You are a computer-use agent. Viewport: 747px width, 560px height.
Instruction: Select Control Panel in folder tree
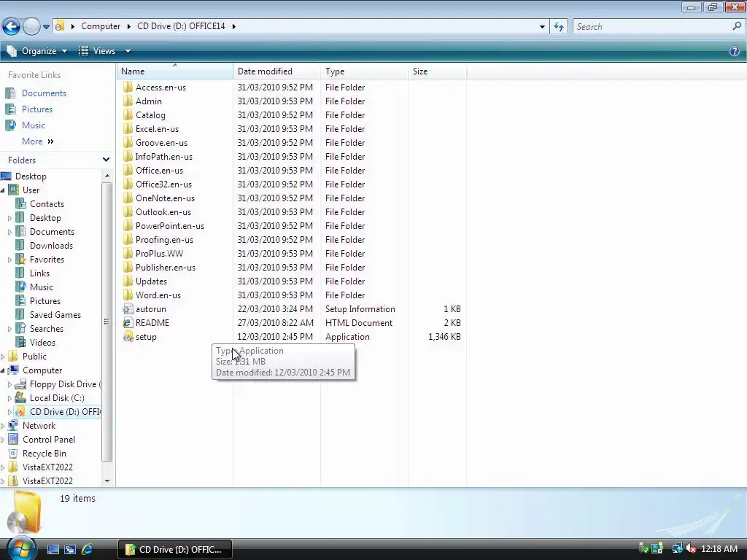pos(49,440)
